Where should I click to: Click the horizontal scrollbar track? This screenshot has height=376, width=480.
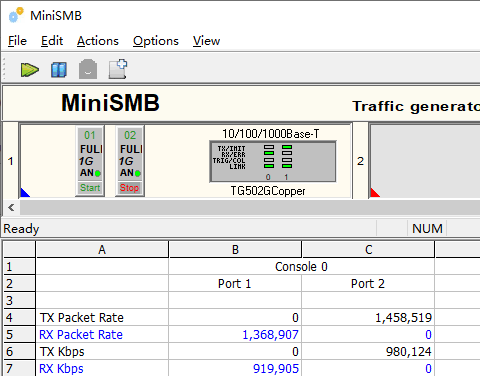(x=250, y=208)
